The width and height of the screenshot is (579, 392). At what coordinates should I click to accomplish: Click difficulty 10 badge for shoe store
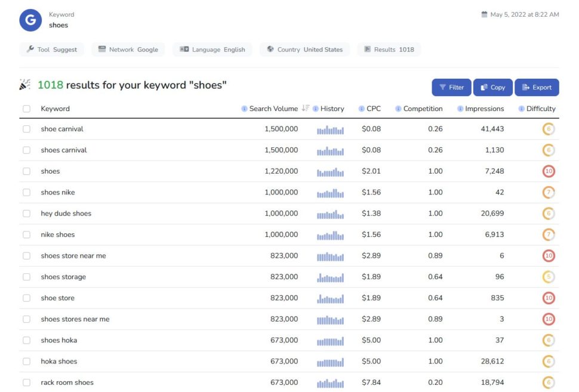point(549,298)
